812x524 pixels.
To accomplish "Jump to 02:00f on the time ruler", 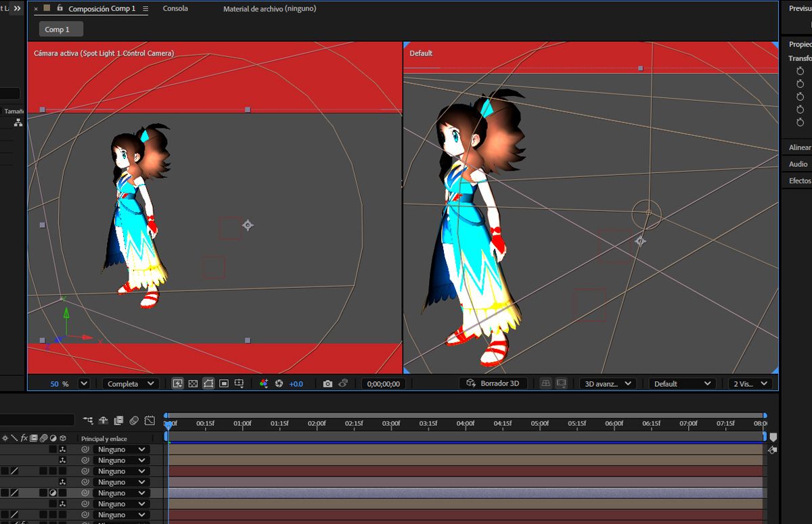I will (317, 423).
